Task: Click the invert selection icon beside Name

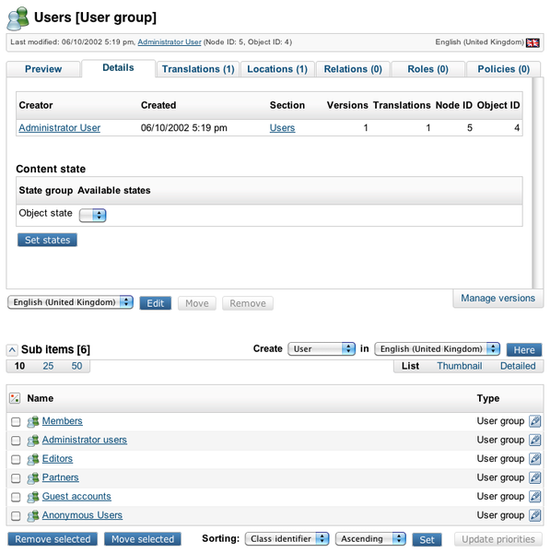Action: (x=14, y=398)
